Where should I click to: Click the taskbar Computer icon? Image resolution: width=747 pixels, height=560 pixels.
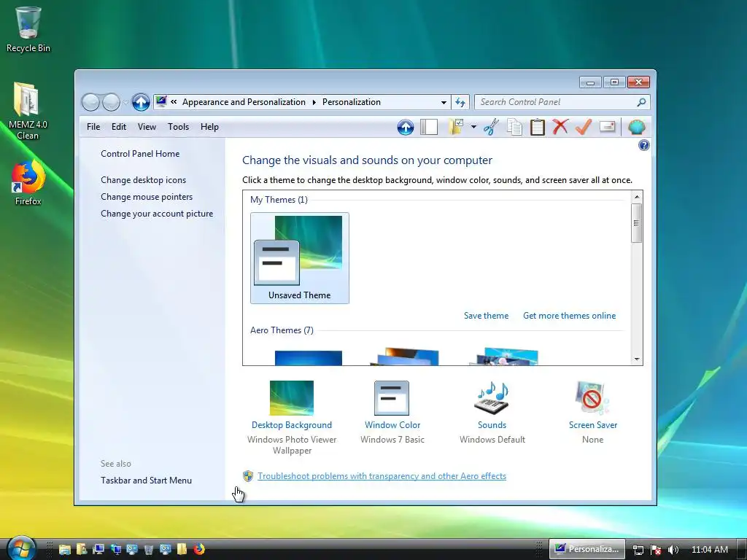[x=98, y=550]
